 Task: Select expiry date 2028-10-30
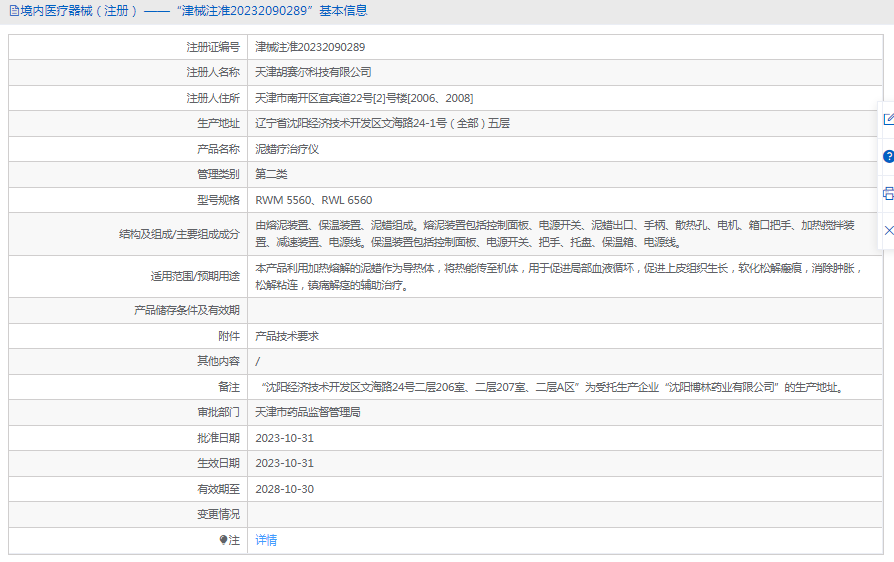pos(285,489)
